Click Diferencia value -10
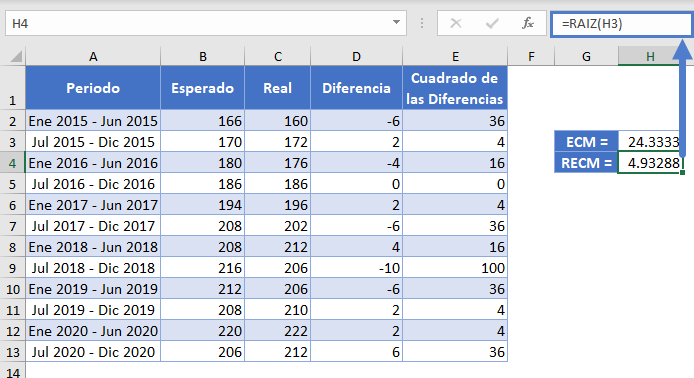694x378 pixels. (356, 268)
